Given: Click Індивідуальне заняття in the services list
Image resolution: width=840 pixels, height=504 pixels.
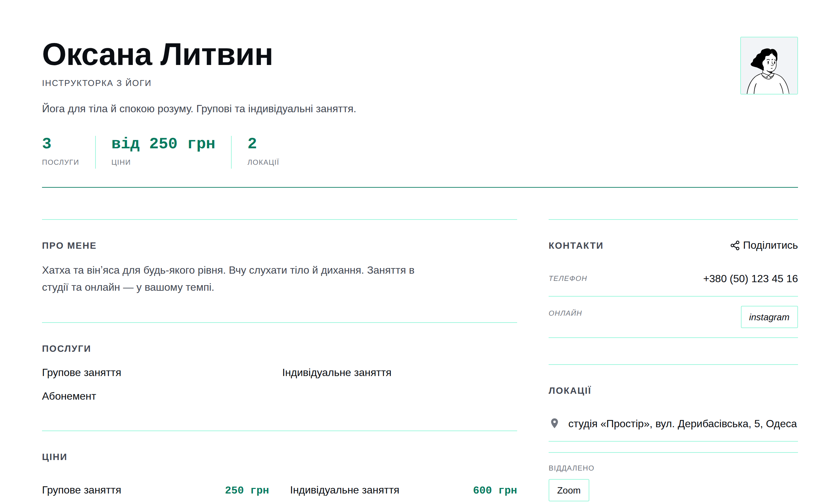Looking at the screenshot, I should click(337, 372).
